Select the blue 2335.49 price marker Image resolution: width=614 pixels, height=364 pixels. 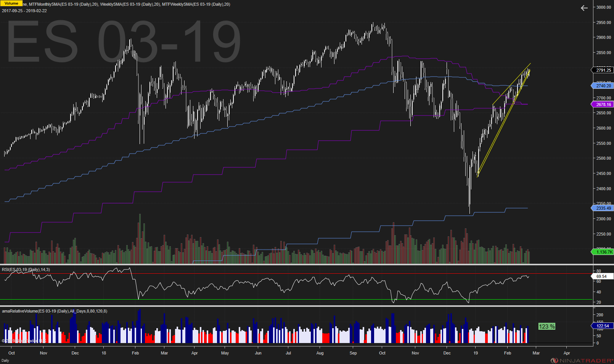coord(603,208)
